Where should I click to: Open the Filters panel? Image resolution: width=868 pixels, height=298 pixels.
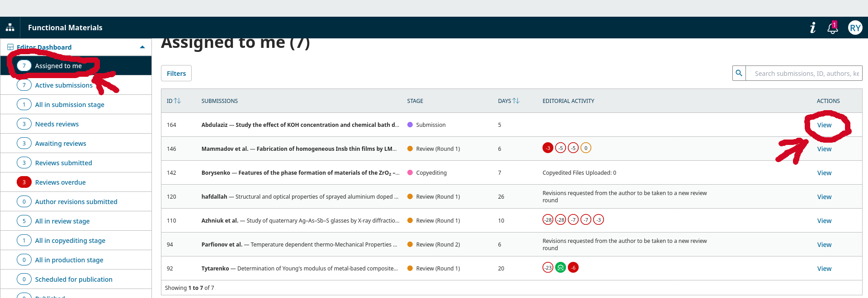(x=176, y=74)
